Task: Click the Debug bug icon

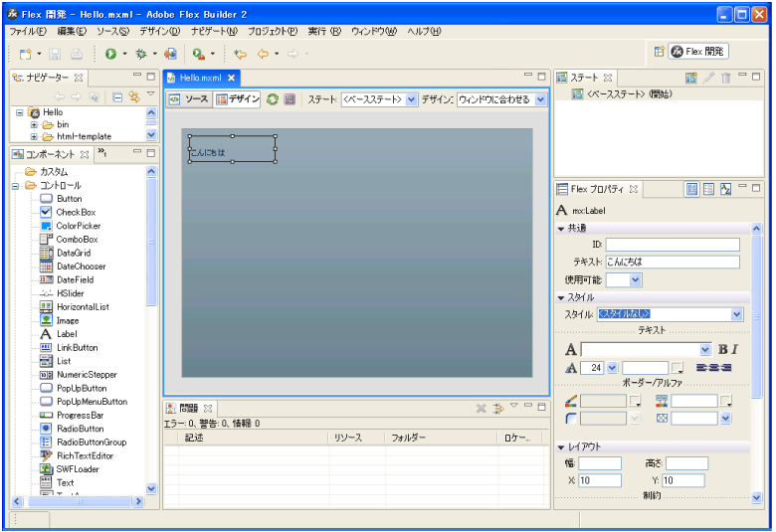Action: coord(141,54)
